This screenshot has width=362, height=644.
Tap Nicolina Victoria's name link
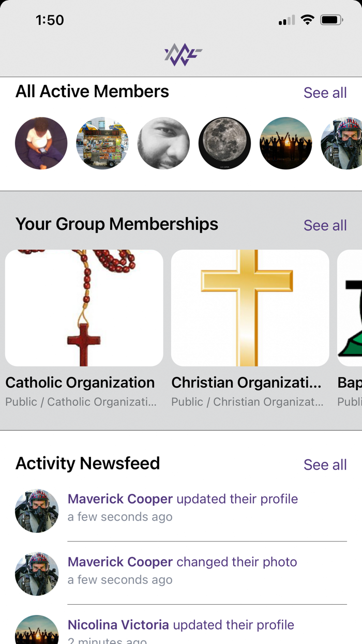click(x=117, y=624)
